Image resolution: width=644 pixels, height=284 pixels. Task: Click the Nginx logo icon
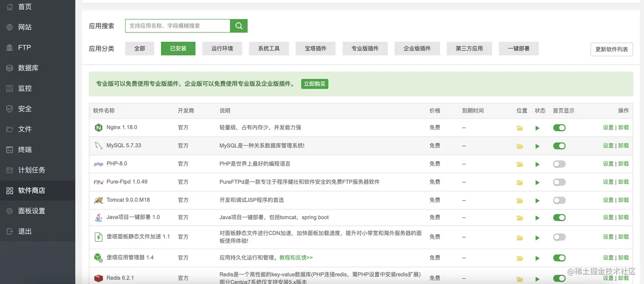point(98,127)
